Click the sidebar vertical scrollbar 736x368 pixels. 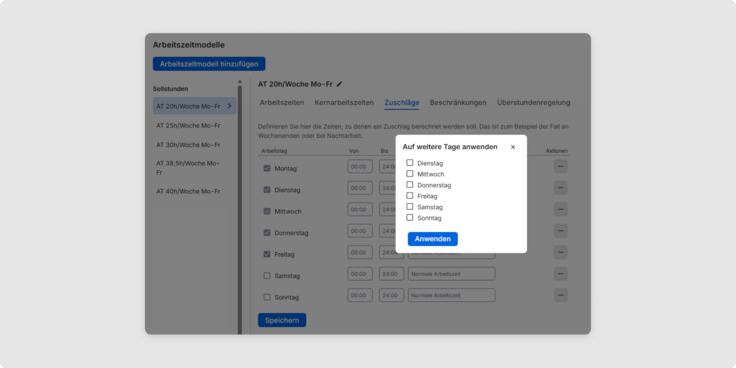coord(240,210)
